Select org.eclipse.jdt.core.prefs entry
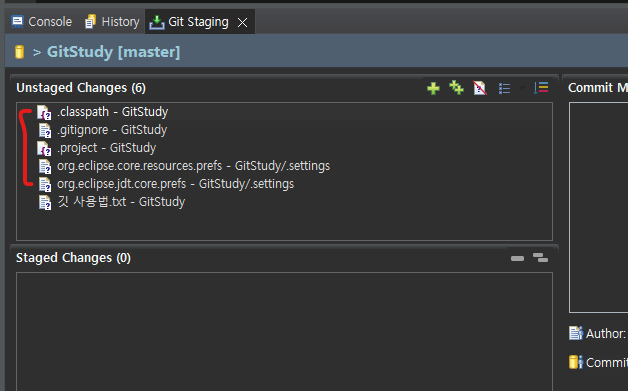The image size is (628, 391). (284, 184)
